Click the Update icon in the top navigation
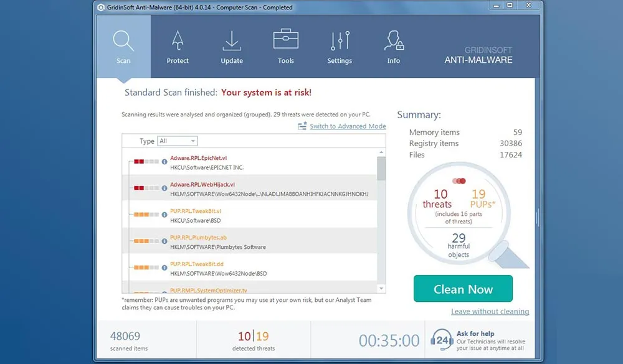The height and width of the screenshot is (364, 623). (231, 40)
